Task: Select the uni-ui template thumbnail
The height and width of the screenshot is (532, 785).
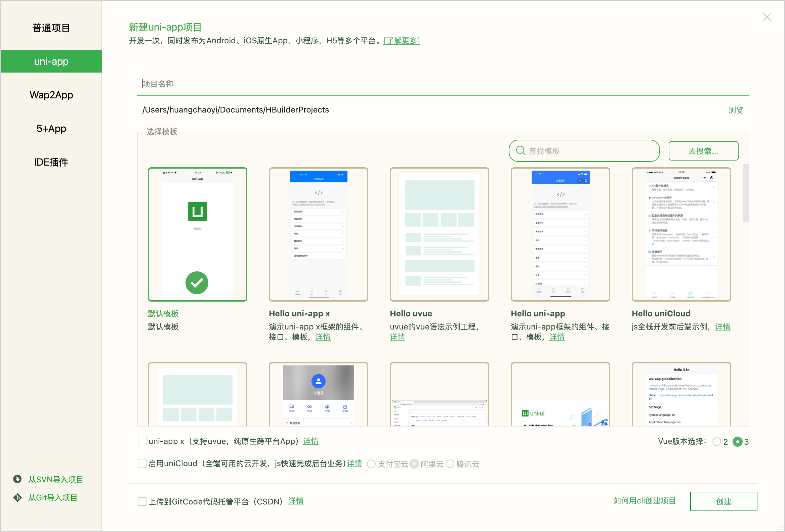Action: (x=561, y=394)
